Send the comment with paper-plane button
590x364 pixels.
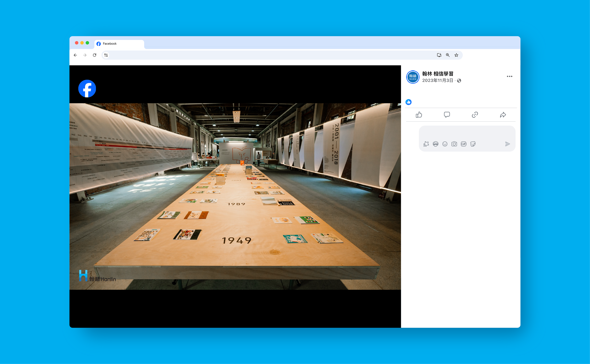click(507, 144)
